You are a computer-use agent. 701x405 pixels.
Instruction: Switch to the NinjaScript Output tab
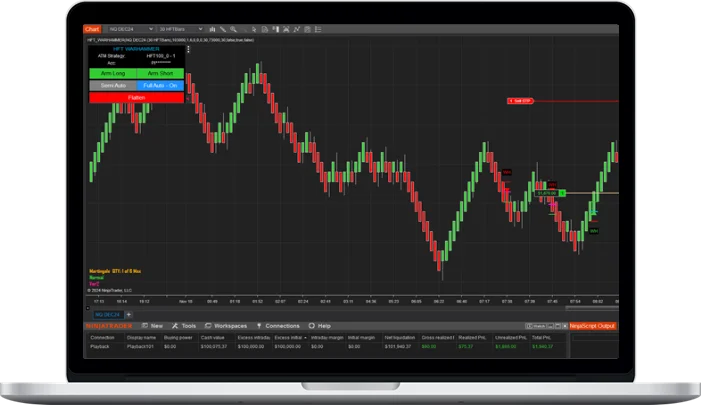(x=593, y=325)
